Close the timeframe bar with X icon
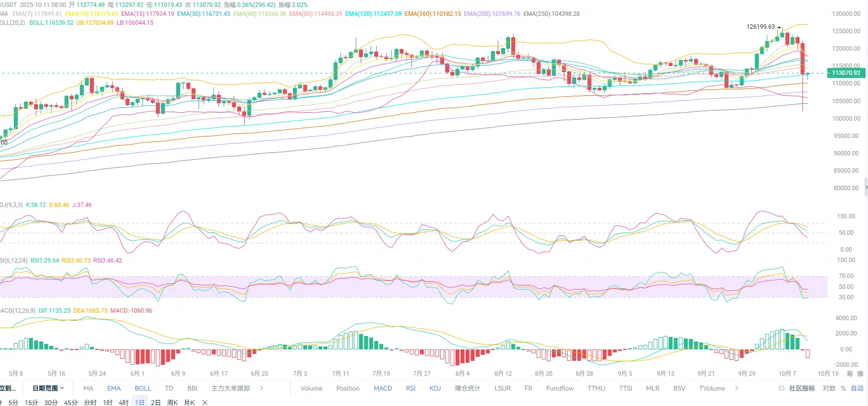 pos(205,403)
